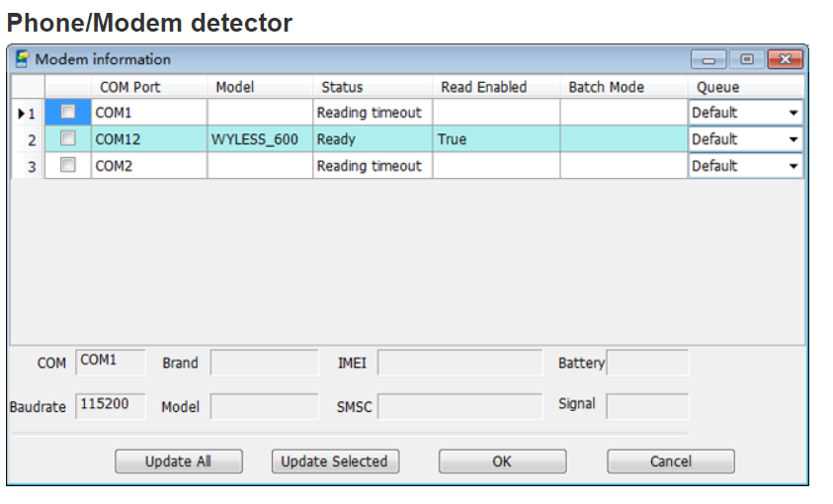Viewport: 833px width, 504px height.
Task: Check the checkbox for COM1 row
Action: [x=68, y=113]
